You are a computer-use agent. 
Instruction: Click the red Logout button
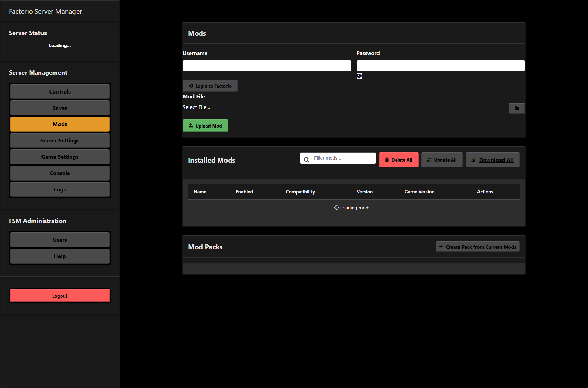coord(60,296)
